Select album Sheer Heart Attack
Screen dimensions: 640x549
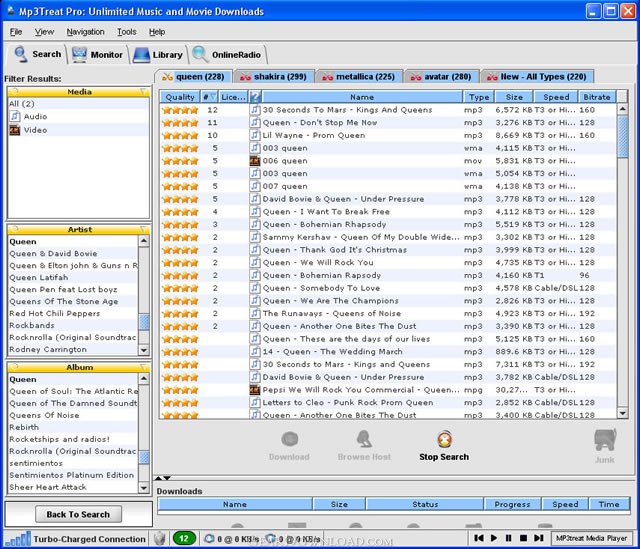(x=73, y=487)
